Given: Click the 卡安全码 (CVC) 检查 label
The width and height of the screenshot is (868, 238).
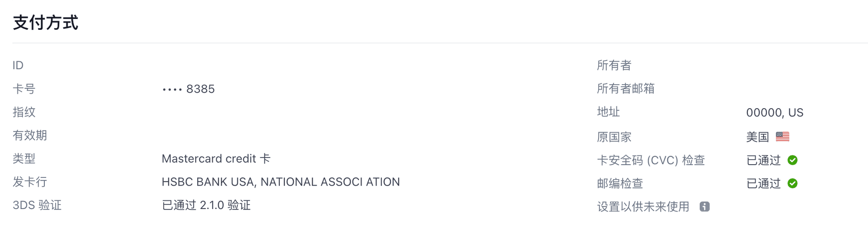Looking at the screenshot, I should tap(651, 160).
